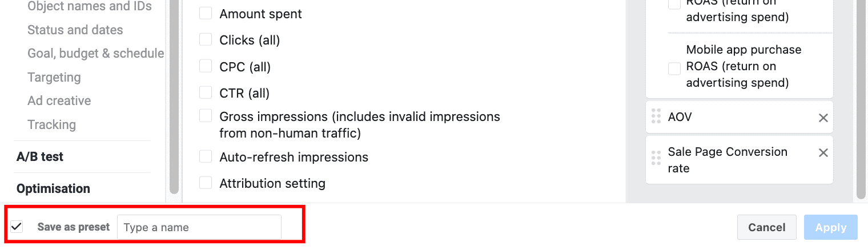Enable the Amount spent checkbox
Viewport: 868px width, 250px height.
tap(206, 13)
